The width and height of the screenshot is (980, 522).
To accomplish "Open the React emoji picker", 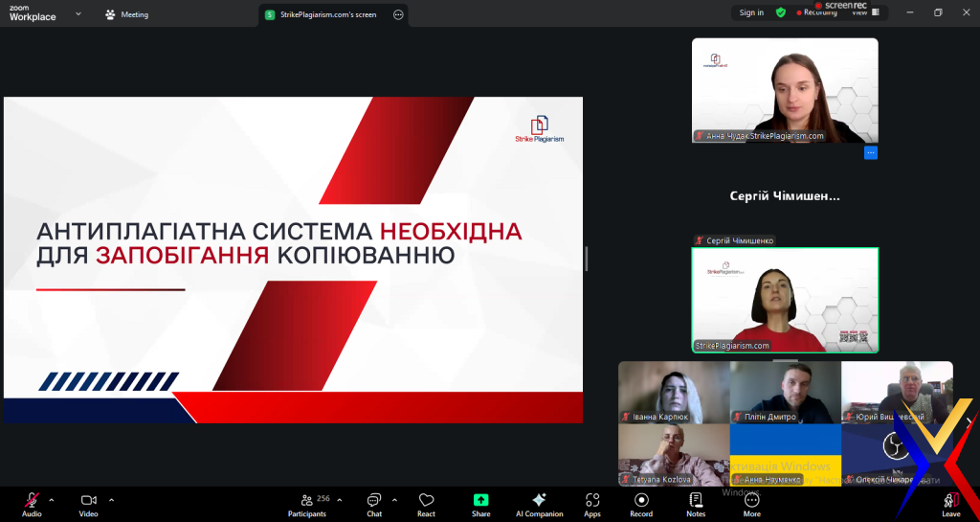I will (426, 503).
